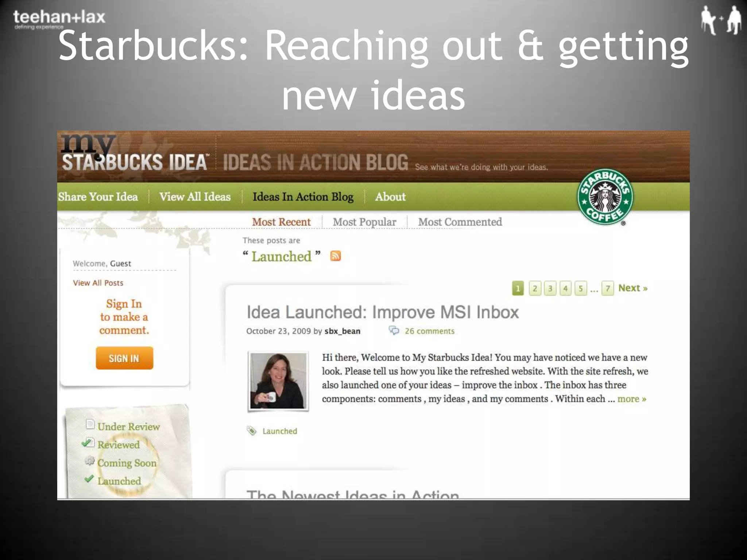Click 'See what we're doing with your ideas' tagline
Viewport: 747px width, 560px height.
481,167
